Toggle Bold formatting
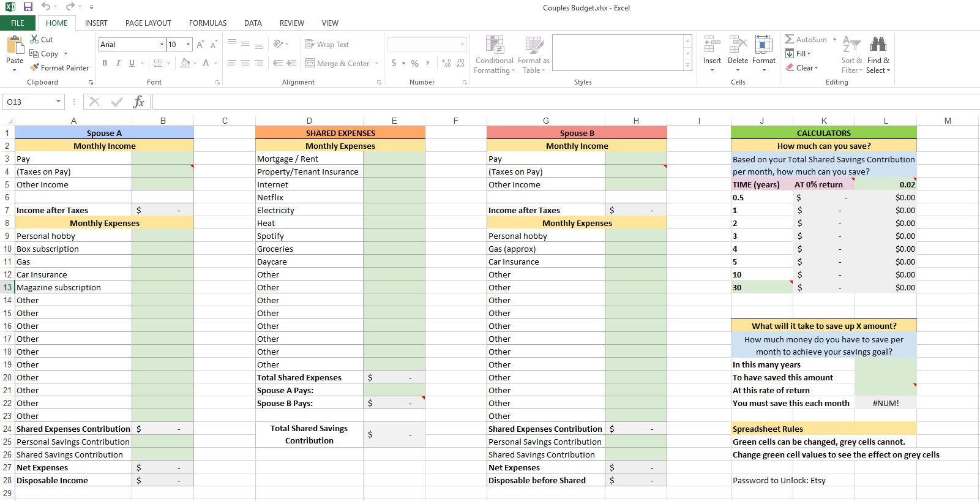The height and width of the screenshot is (501, 980). point(105,63)
